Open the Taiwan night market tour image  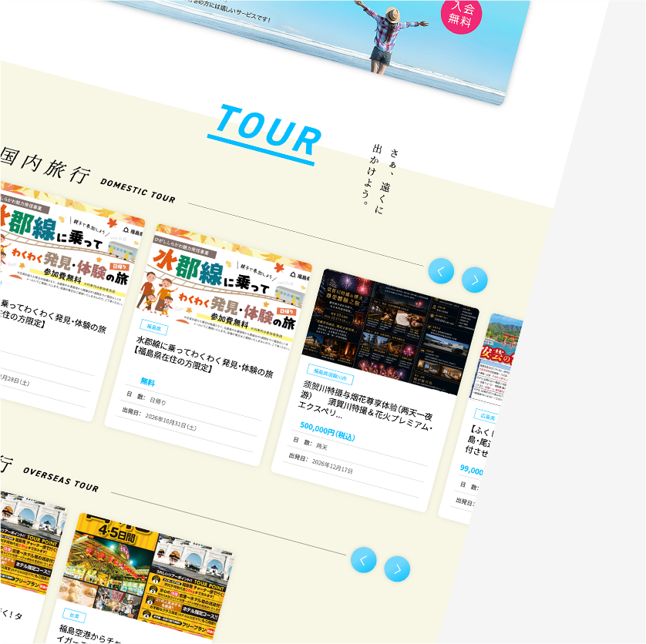tap(148, 576)
